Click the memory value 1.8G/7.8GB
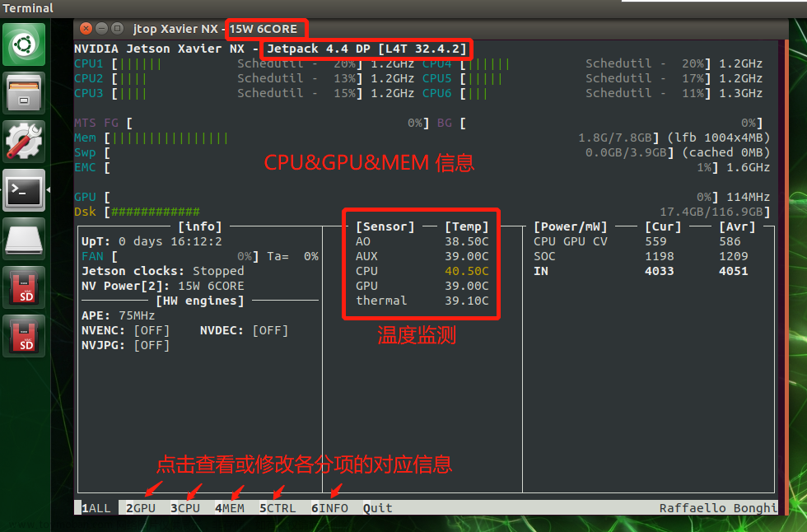This screenshot has height=532, width=807. coord(615,138)
